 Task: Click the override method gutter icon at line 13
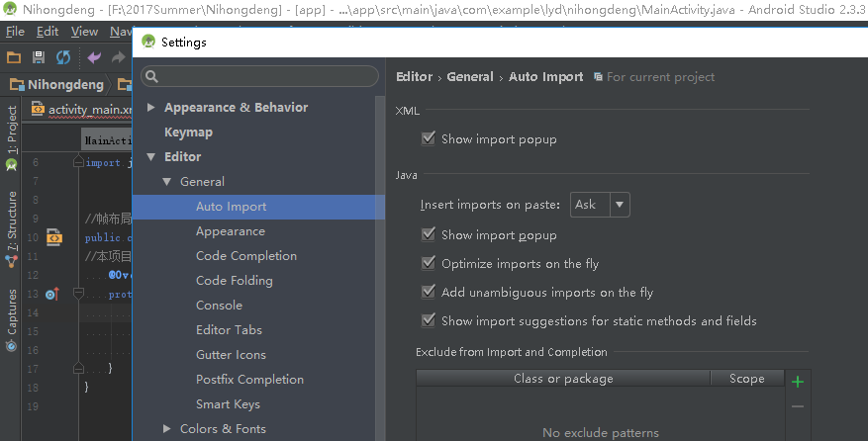point(52,295)
